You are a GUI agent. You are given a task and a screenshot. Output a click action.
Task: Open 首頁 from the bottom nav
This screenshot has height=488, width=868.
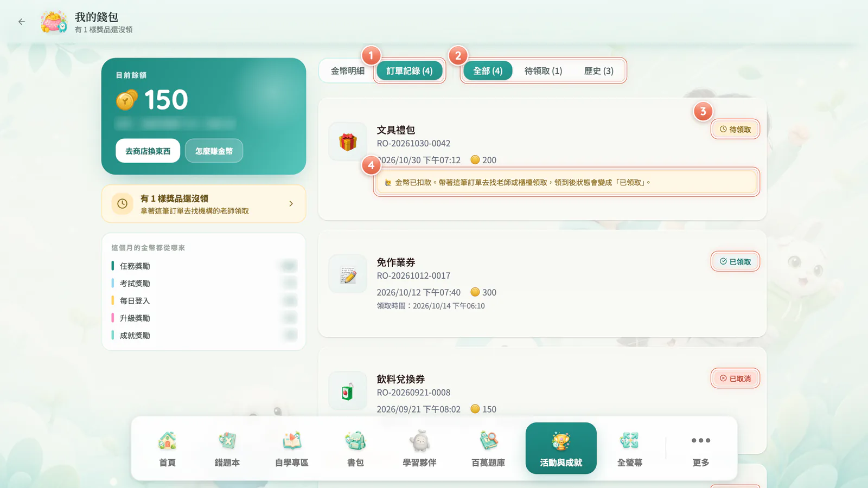pos(167,448)
